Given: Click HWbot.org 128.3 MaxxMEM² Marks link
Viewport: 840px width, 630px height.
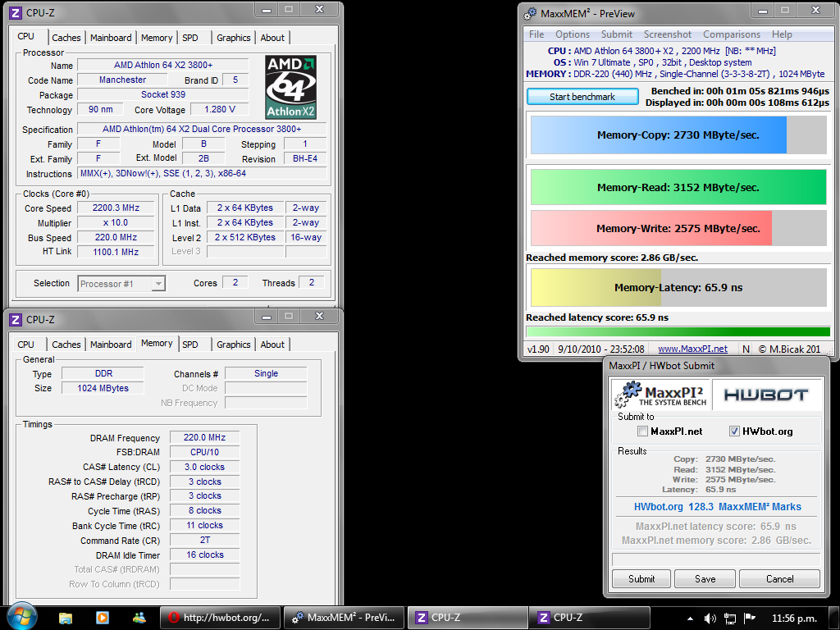Looking at the screenshot, I should click(717, 507).
